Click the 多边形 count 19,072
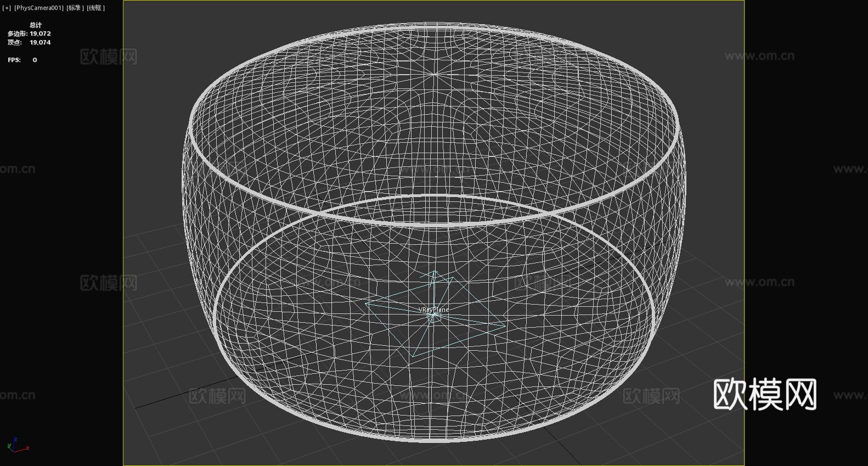 coord(40,33)
